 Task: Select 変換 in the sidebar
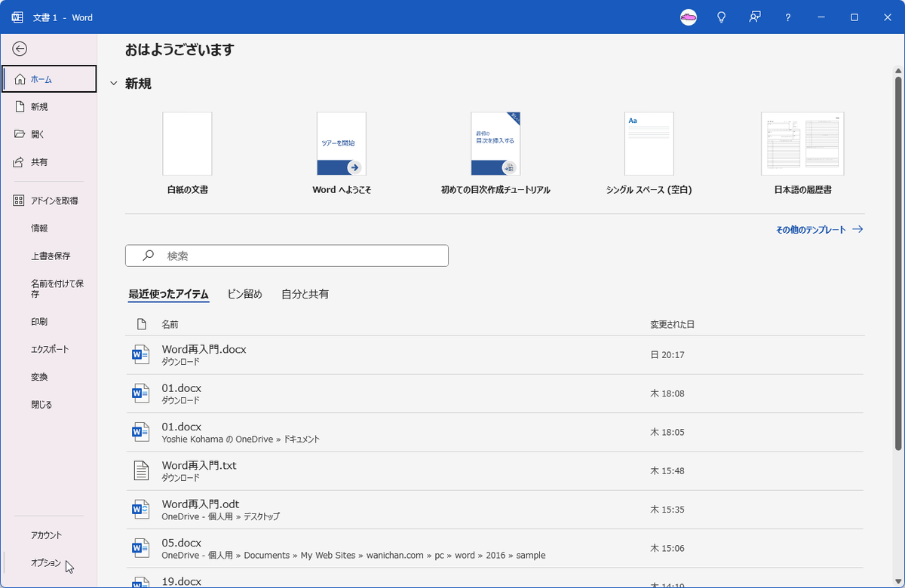tap(50, 377)
